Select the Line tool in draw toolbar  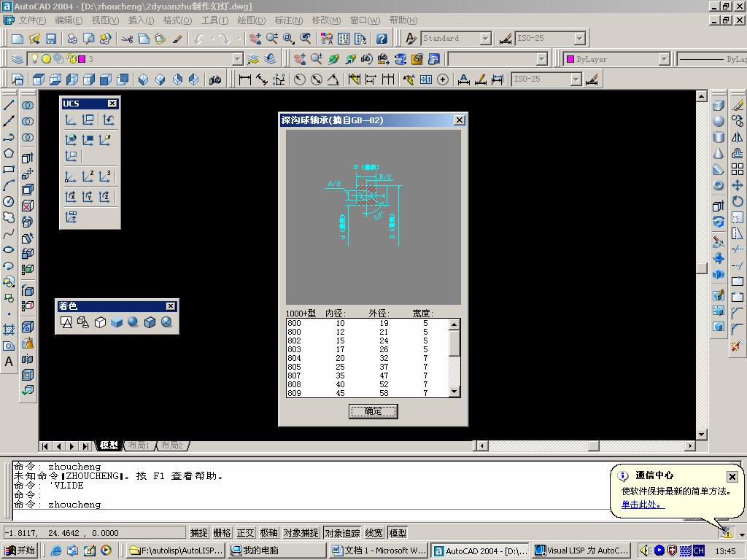tap(9, 105)
